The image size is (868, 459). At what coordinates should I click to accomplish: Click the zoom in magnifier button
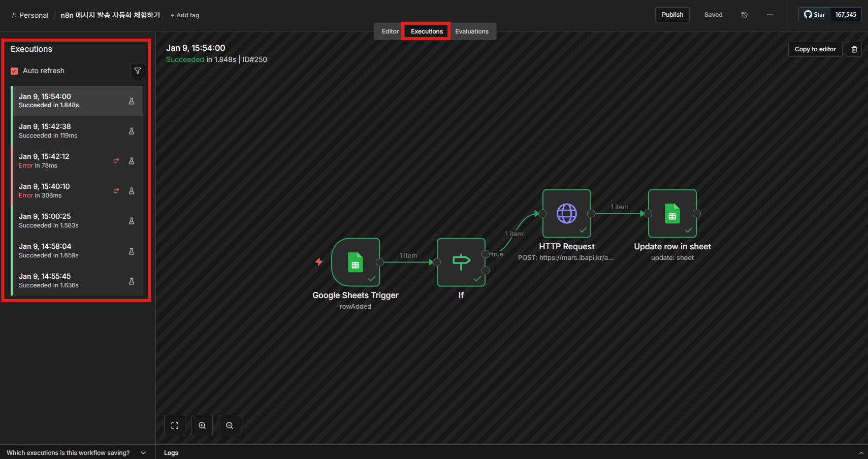pyautogui.click(x=202, y=425)
